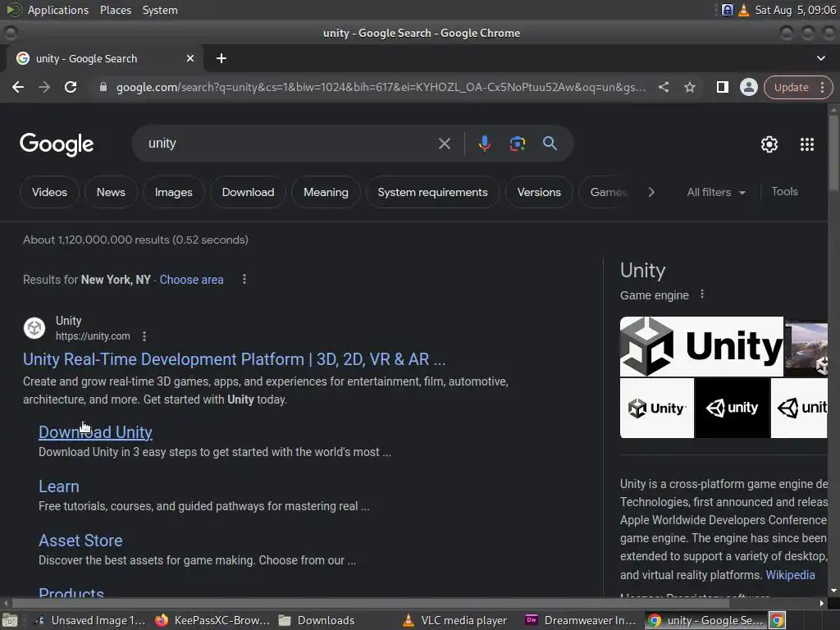The width and height of the screenshot is (840, 630).
Task: Open the Wikipedia link in knowledge panel
Action: click(x=790, y=575)
